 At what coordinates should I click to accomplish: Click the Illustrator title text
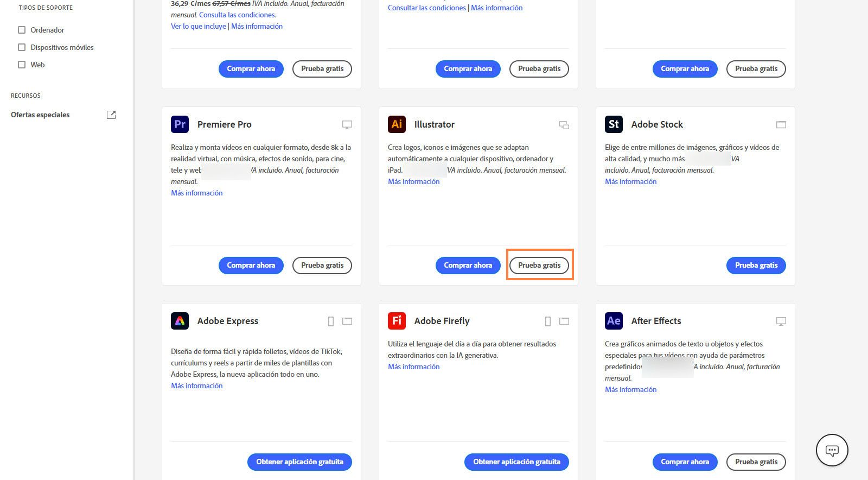(435, 124)
